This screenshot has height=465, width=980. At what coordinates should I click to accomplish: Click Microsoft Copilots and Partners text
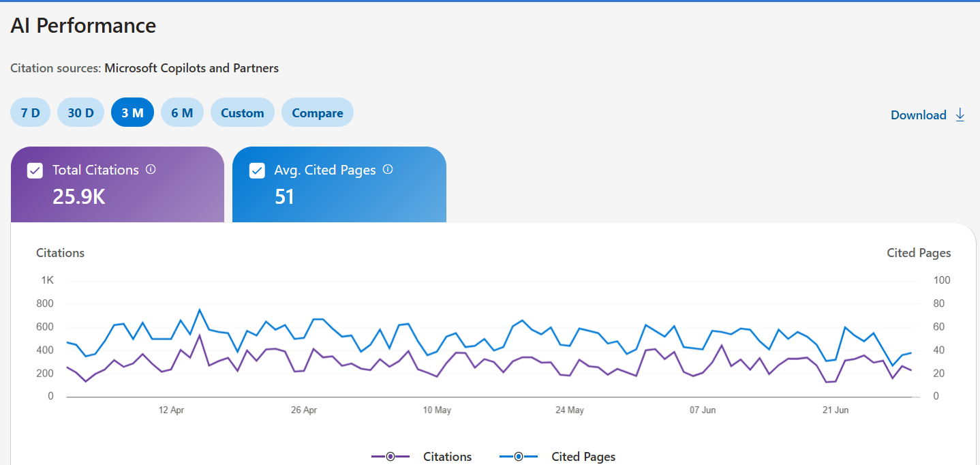point(192,68)
